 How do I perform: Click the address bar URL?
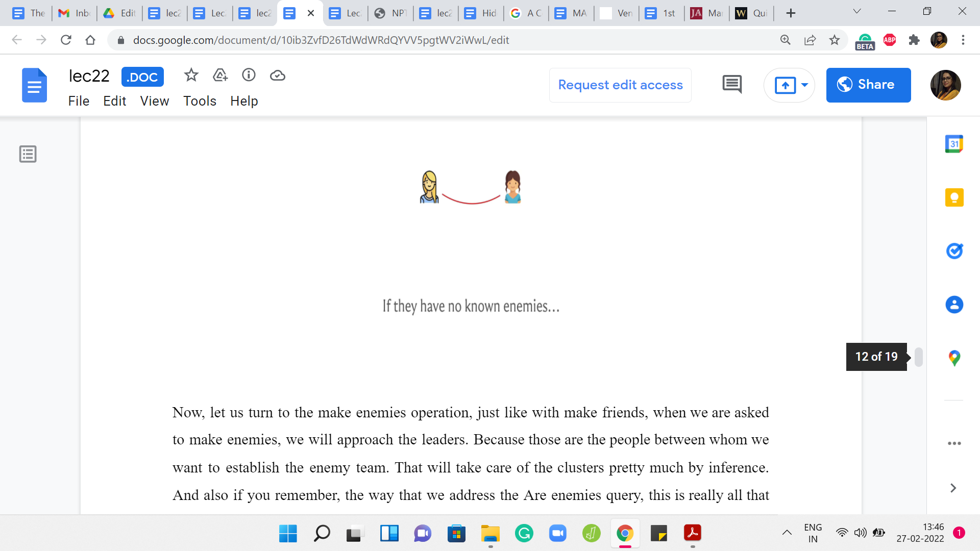[x=321, y=40]
